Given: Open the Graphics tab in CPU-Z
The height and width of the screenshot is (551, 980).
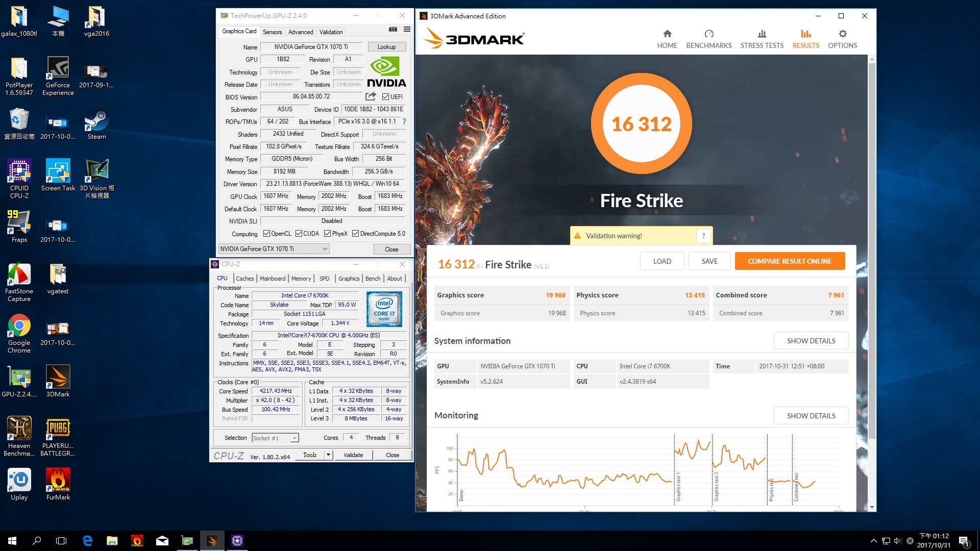Looking at the screenshot, I should click(x=349, y=278).
